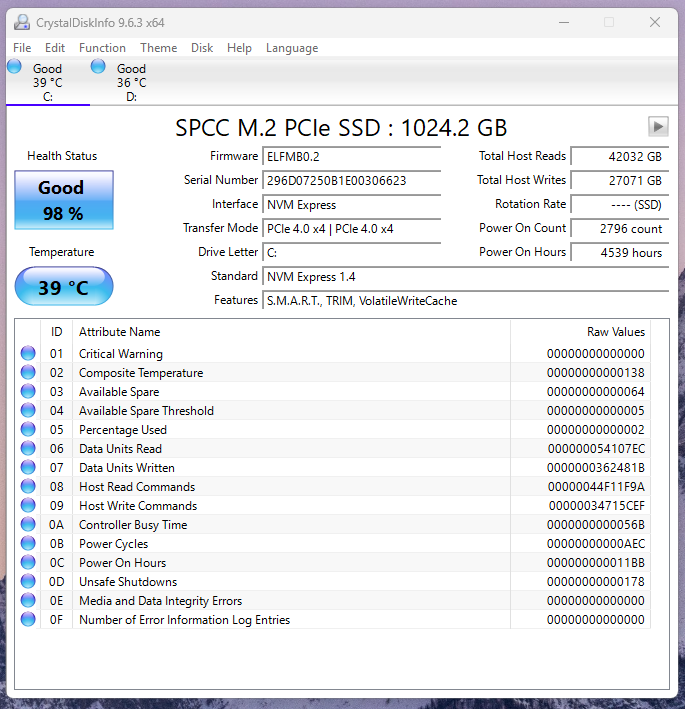Screen dimensions: 685x709
Task: Click the 39 °C temperature button
Action: click(64, 286)
